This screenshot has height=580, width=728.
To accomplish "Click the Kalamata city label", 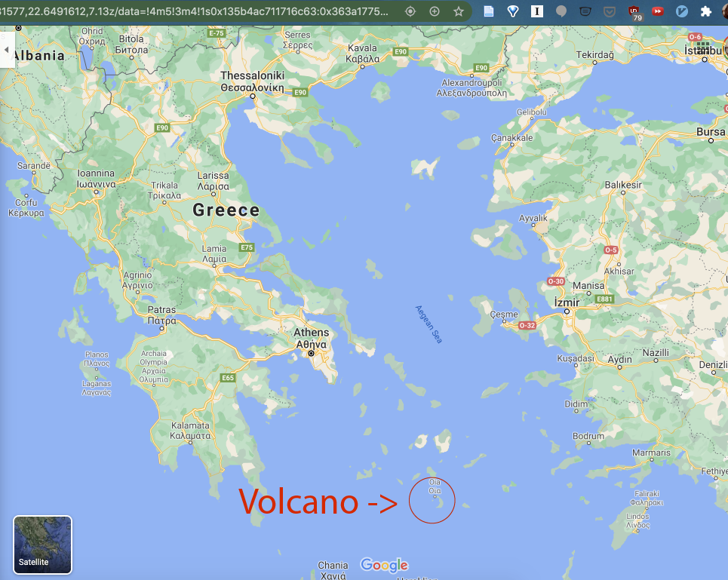I will 190,431.
